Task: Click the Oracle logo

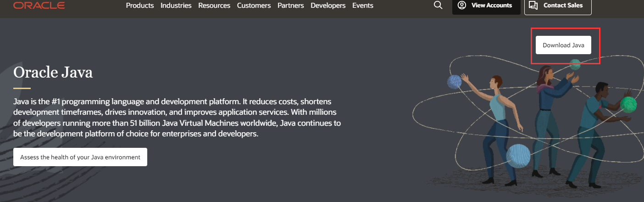Action: (x=39, y=6)
